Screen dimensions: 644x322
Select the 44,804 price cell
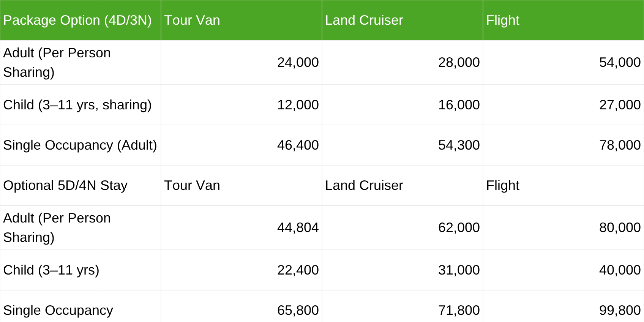[298, 227]
